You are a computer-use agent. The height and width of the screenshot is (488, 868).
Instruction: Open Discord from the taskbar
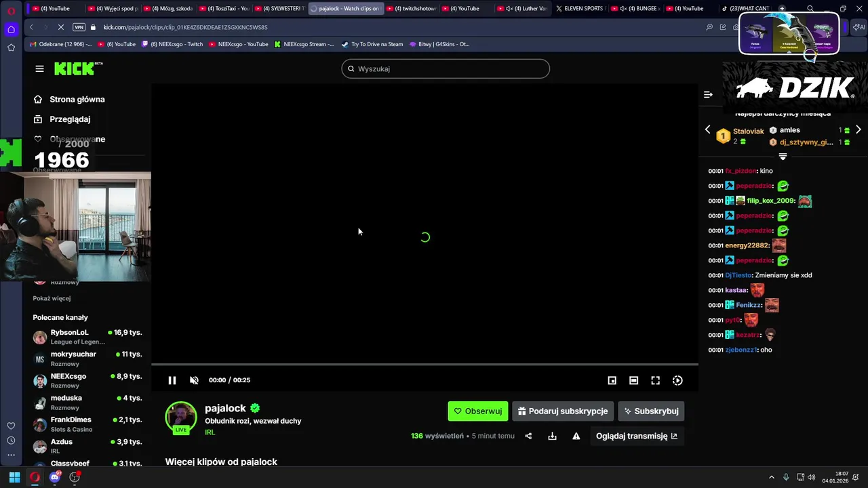pos(55,476)
